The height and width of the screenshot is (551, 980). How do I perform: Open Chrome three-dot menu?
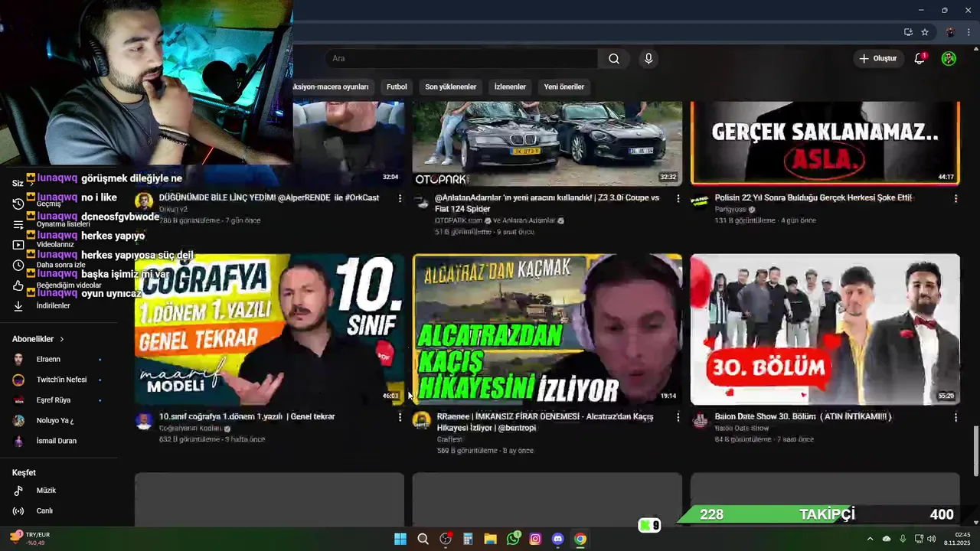point(969,32)
